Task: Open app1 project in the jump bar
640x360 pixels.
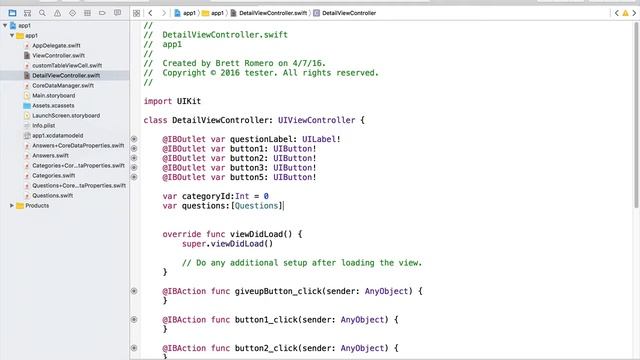Action: [185, 13]
